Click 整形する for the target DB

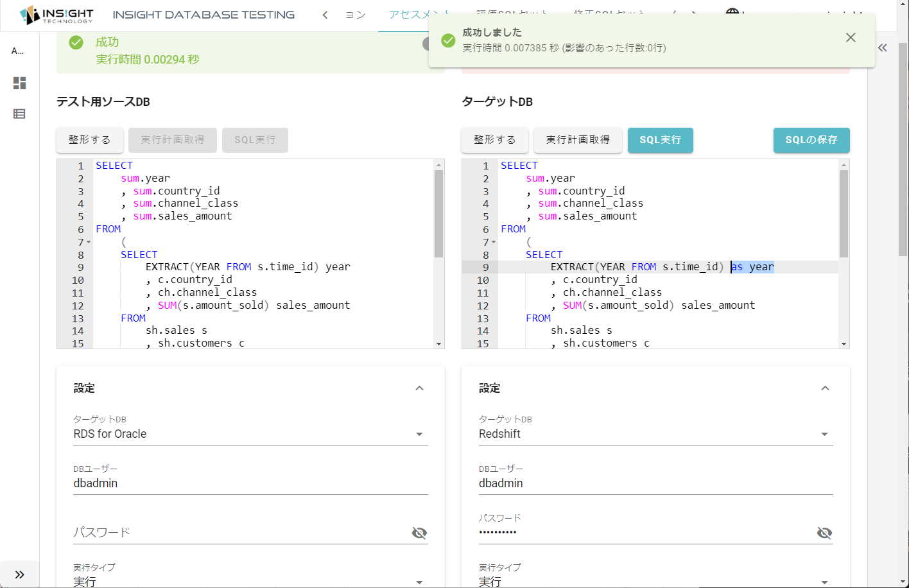pyautogui.click(x=495, y=140)
